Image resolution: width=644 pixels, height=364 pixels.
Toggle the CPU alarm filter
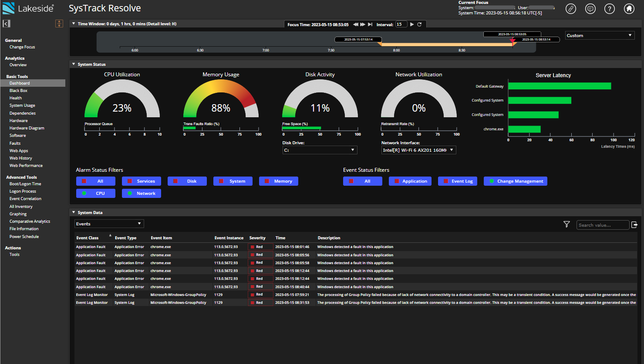96,194
